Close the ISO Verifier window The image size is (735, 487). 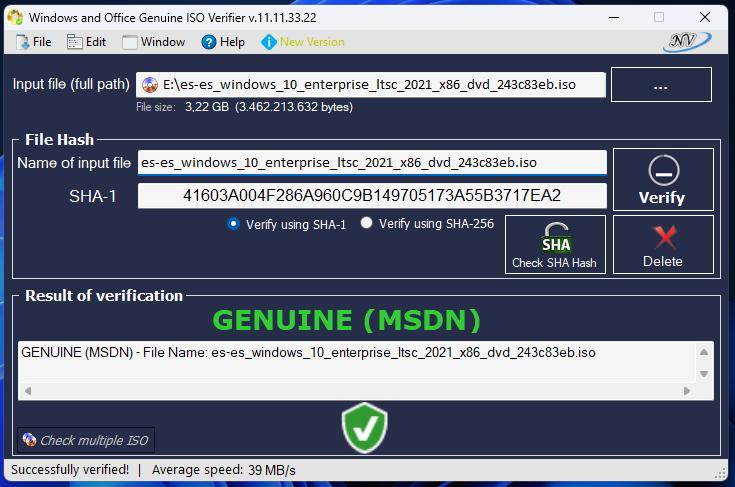705,18
